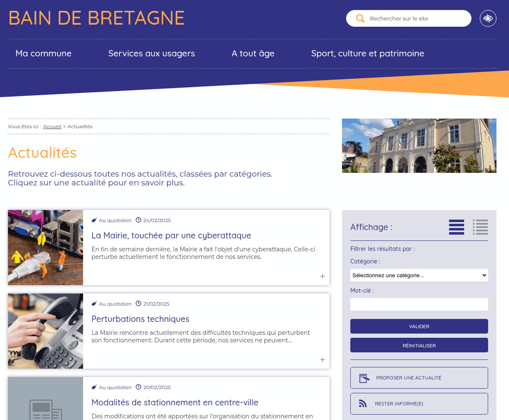This screenshot has height=420, width=509.
Task: Open the Catégorie dropdown
Action: pos(419,275)
